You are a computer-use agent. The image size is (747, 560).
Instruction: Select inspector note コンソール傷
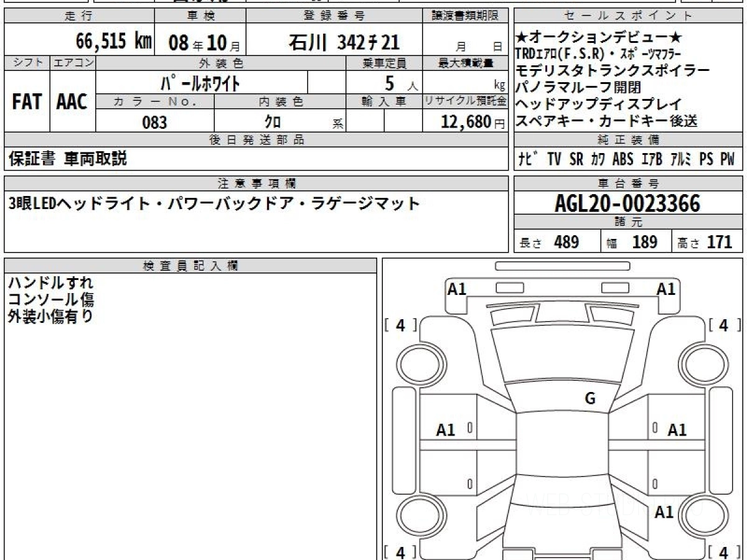pos(50,300)
